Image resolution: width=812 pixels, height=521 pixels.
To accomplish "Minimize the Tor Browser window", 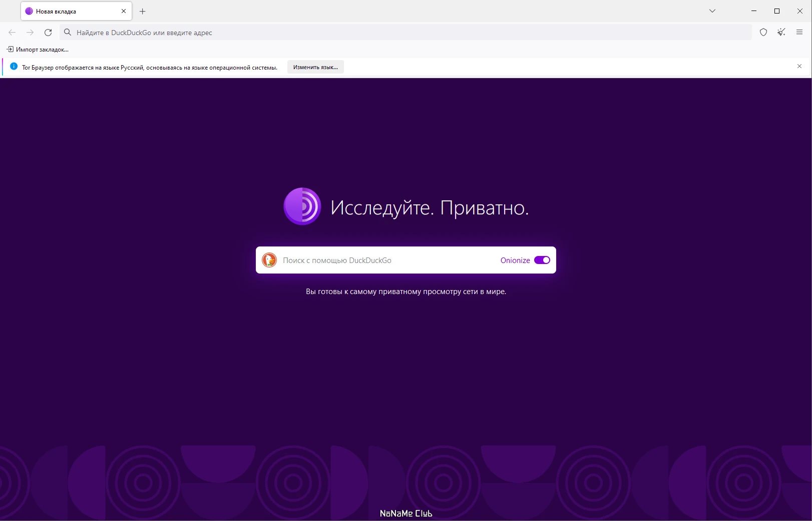I will point(754,11).
